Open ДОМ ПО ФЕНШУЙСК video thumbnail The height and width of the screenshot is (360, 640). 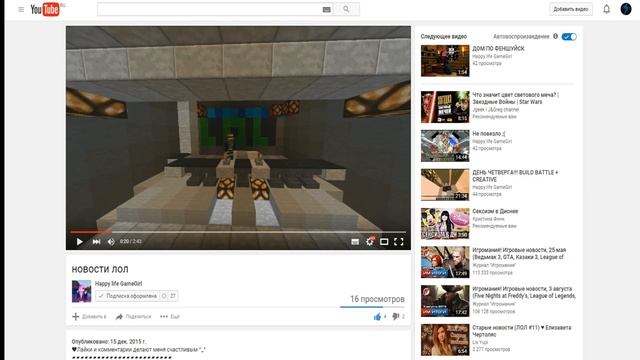tap(445, 61)
